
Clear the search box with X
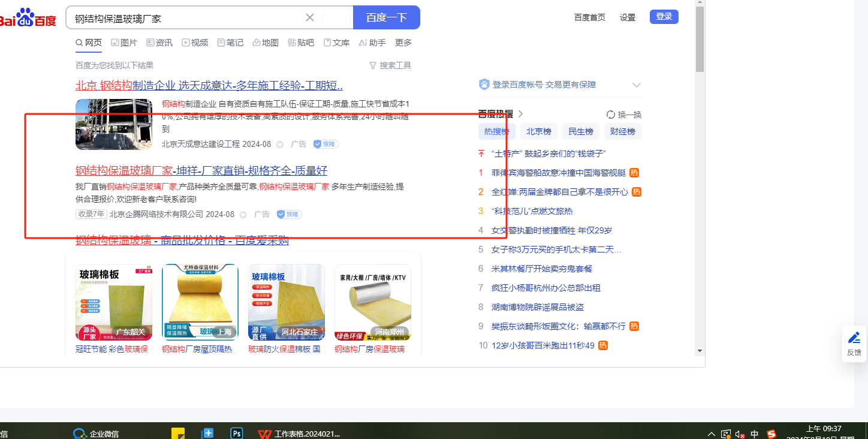[x=310, y=17]
